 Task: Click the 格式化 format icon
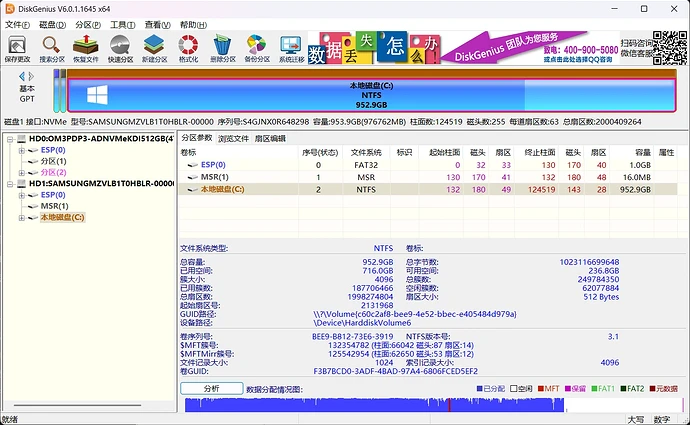(x=188, y=48)
